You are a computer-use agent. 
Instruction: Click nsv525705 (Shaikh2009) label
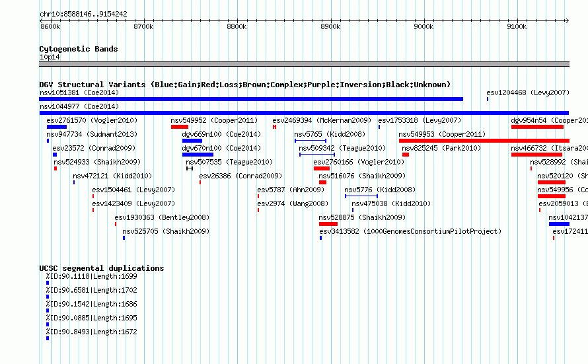click(166, 231)
